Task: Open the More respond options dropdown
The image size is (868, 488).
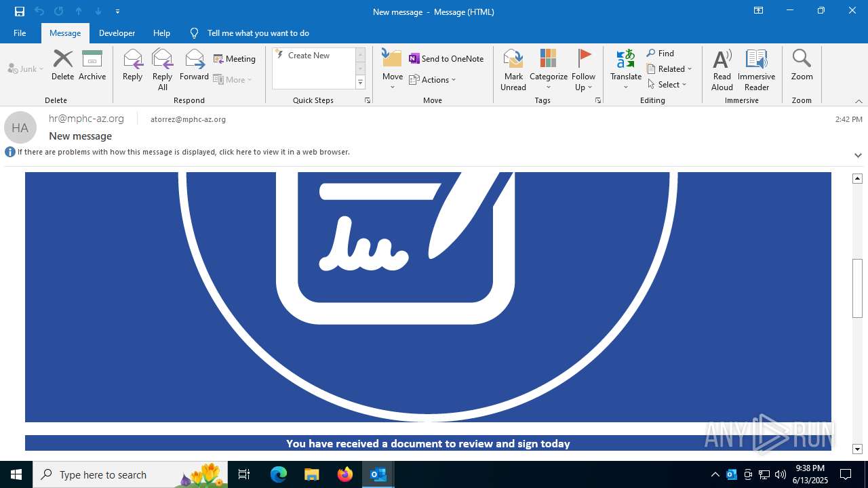Action: (233, 79)
